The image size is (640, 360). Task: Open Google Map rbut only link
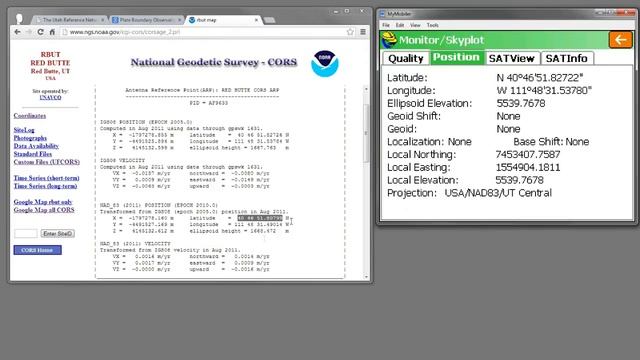tap(43, 202)
